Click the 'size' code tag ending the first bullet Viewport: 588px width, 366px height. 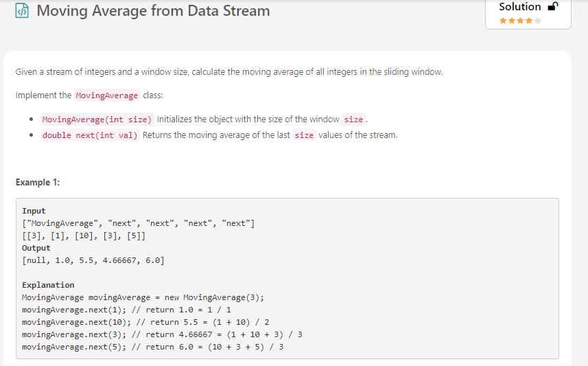click(353, 119)
